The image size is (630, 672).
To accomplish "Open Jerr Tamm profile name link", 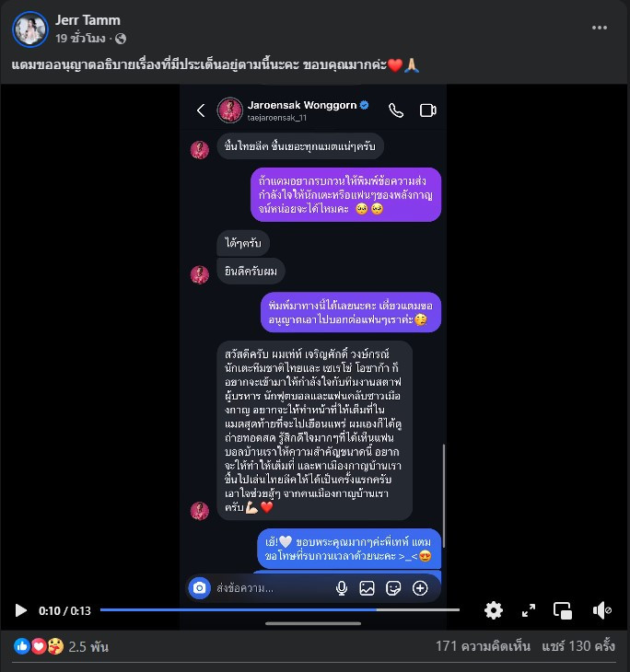I will (x=87, y=20).
